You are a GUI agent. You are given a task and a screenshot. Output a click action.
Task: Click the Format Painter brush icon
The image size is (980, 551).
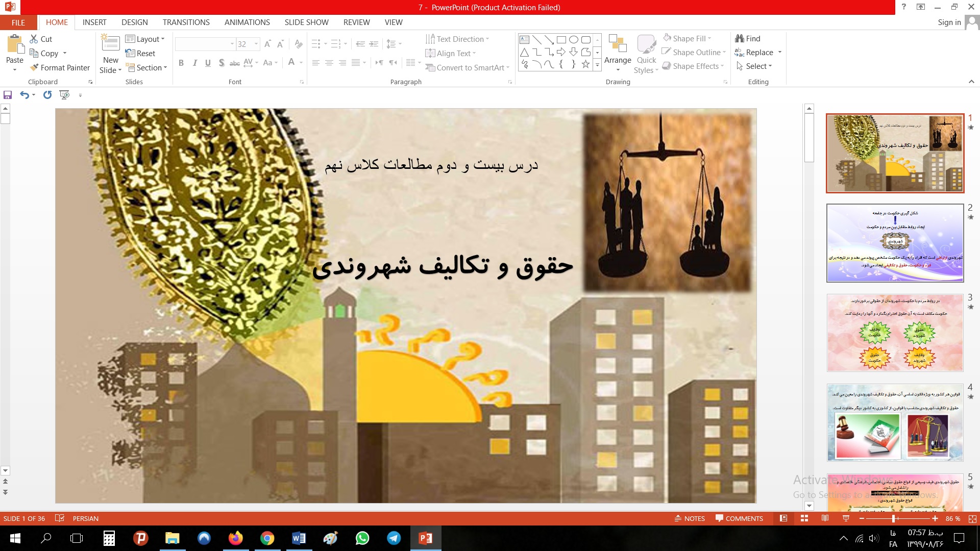(x=34, y=67)
